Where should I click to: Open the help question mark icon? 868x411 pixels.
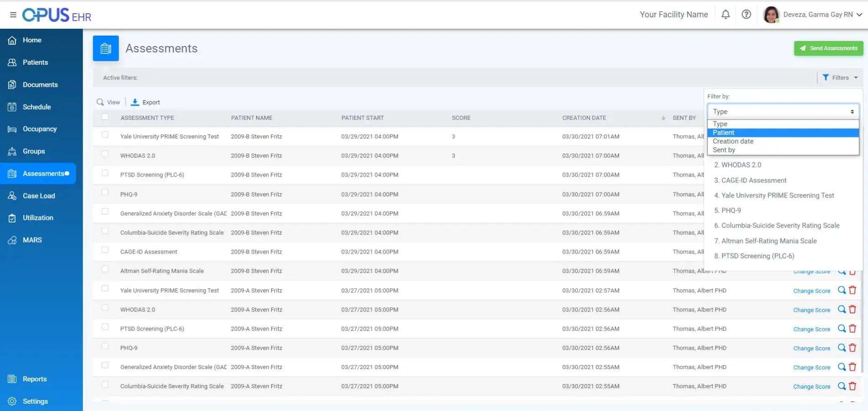[746, 14]
